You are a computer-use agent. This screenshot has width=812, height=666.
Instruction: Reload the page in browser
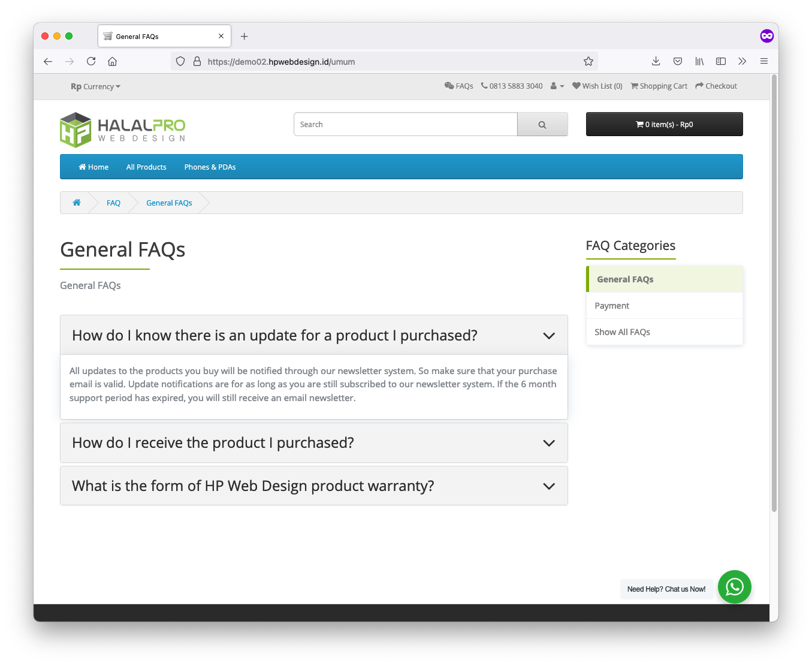[91, 61]
